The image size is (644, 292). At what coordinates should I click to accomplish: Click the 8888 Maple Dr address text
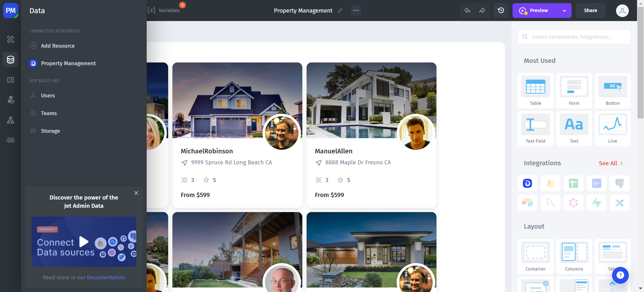coord(358,163)
